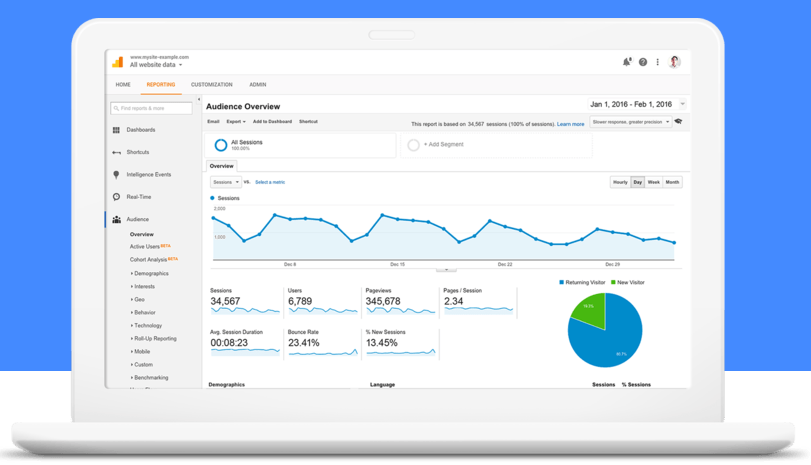
Task: Switch to the Customization tab
Action: point(212,84)
